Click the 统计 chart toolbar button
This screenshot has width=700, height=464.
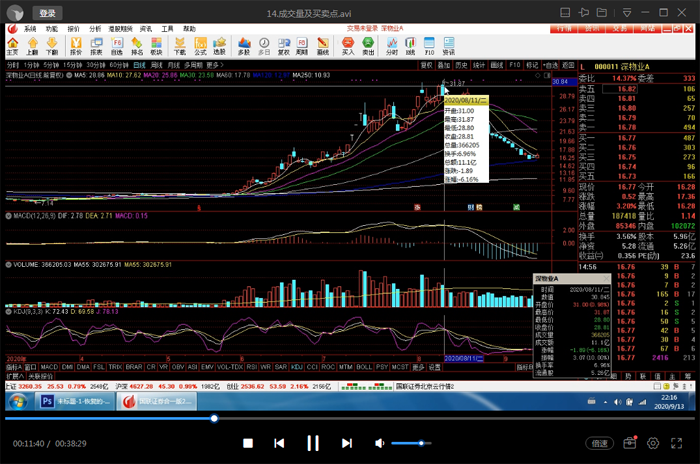click(x=479, y=65)
